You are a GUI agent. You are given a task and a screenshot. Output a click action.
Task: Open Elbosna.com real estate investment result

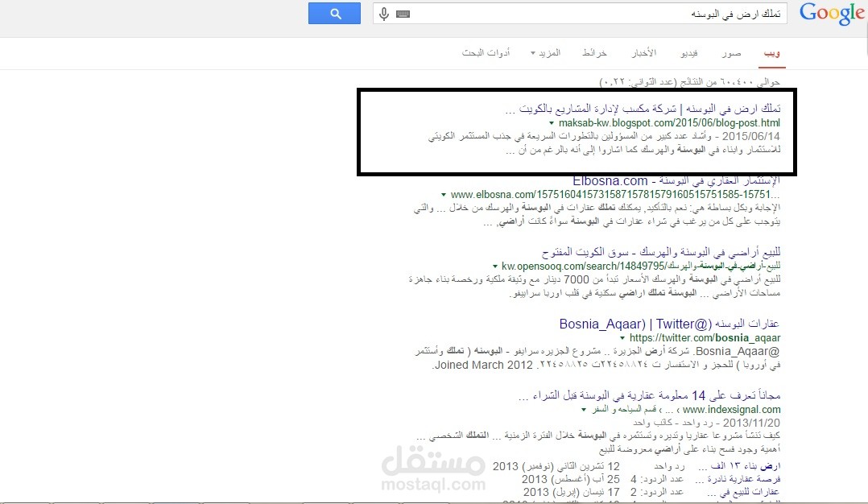(676, 181)
